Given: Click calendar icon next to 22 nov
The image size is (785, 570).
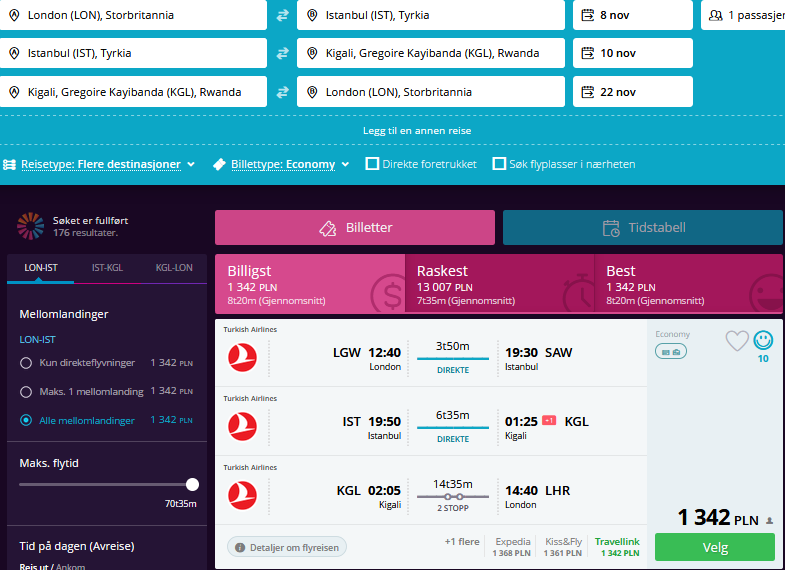Looking at the screenshot, I should 587,92.
